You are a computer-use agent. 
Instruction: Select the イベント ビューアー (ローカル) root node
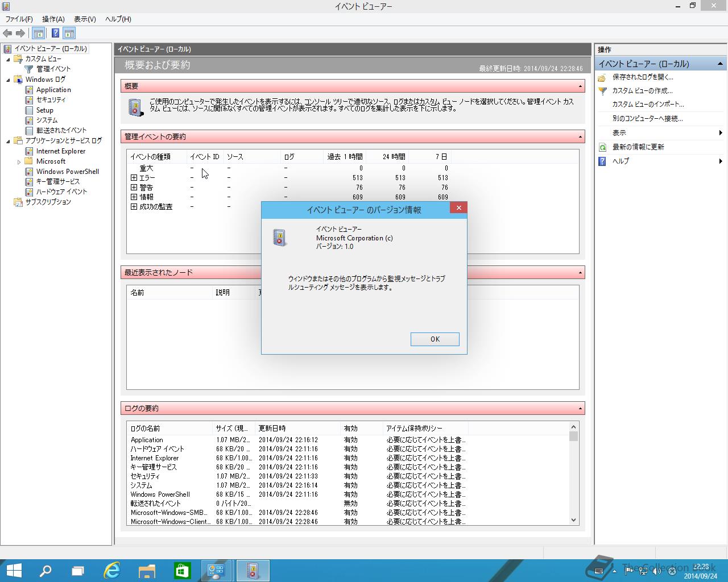[51, 49]
